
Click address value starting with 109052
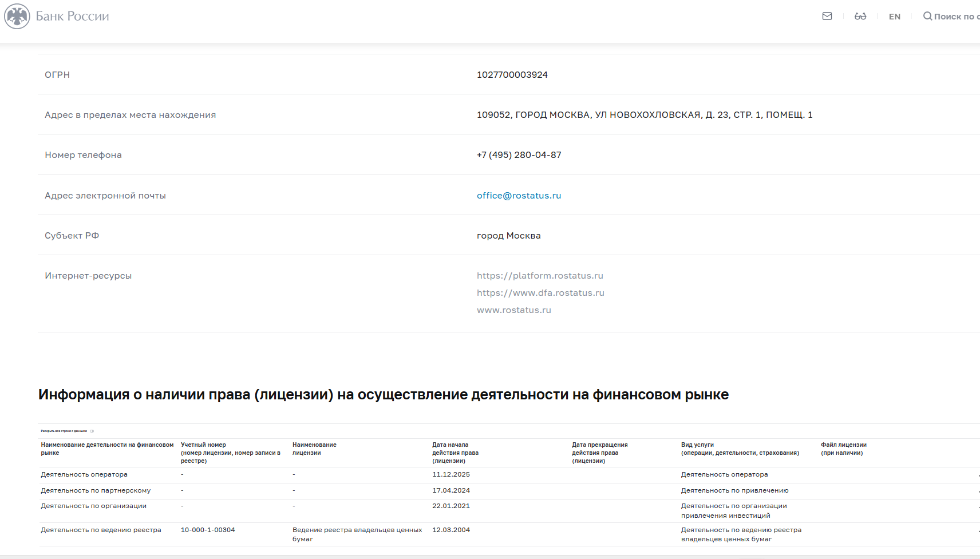tap(645, 114)
